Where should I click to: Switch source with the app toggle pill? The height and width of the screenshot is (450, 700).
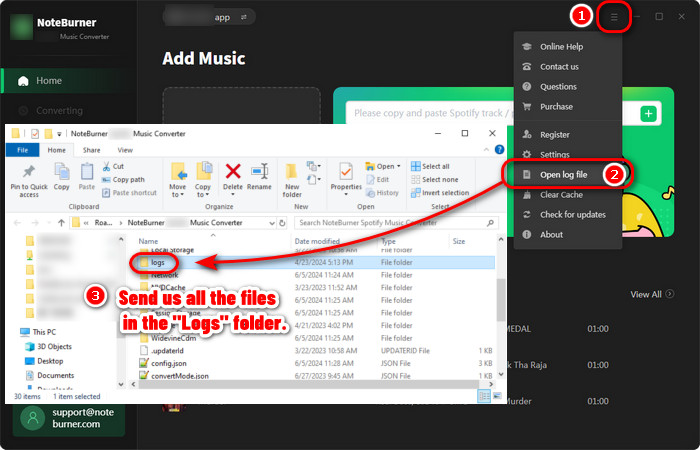tap(209, 17)
